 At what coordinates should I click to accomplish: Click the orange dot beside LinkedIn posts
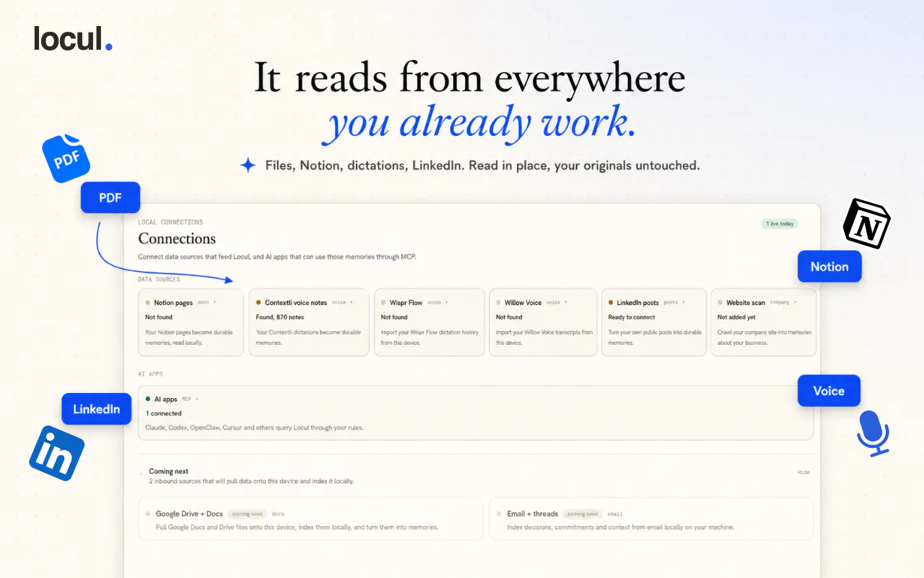point(611,303)
